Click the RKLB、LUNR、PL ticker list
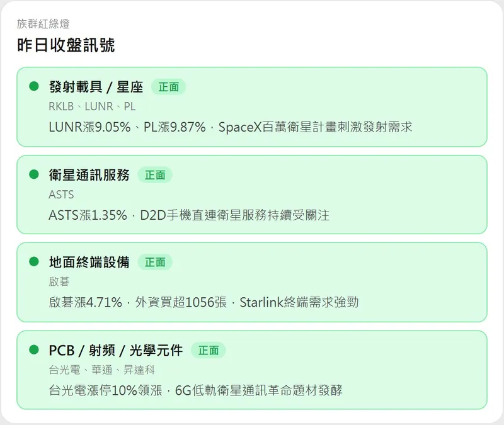504x425 pixels. pos(92,106)
